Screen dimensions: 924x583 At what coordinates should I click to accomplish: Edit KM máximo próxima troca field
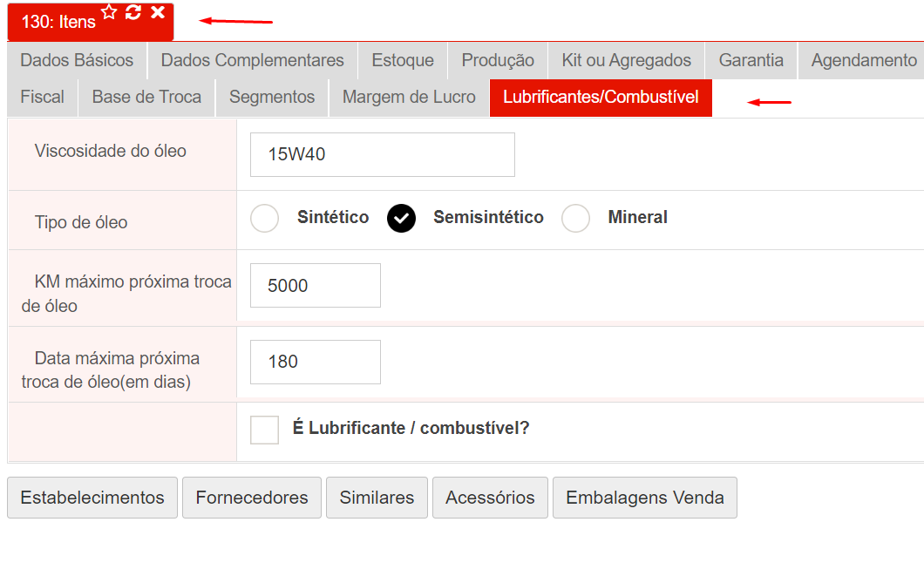tap(316, 286)
